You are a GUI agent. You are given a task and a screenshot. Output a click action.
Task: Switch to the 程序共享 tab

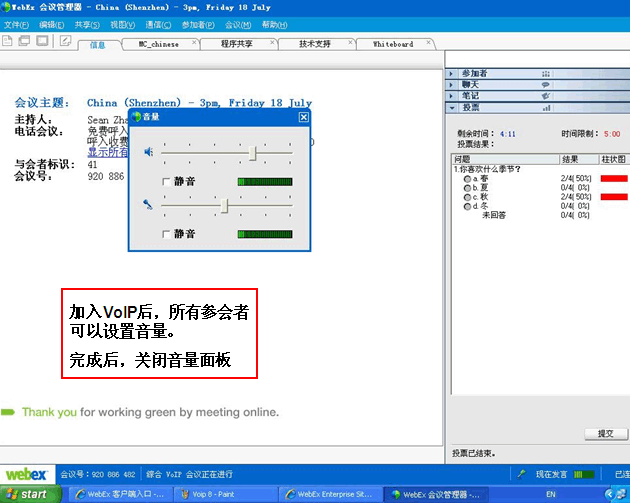coord(236,44)
